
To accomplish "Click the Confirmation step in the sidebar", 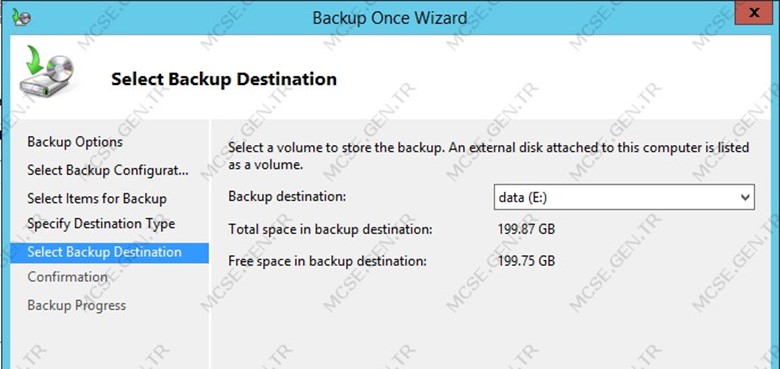I will (68, 277).
